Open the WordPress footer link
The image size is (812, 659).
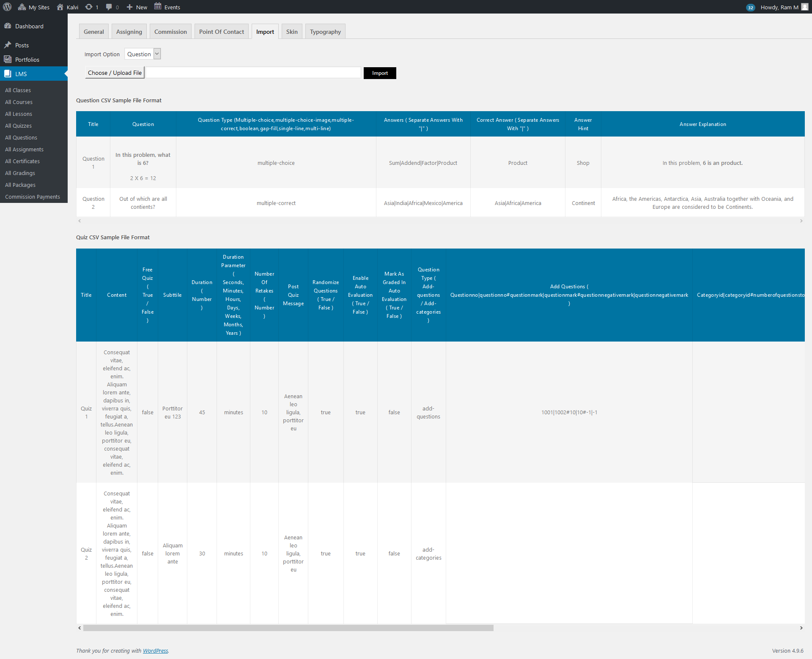[x=155, y=651]
